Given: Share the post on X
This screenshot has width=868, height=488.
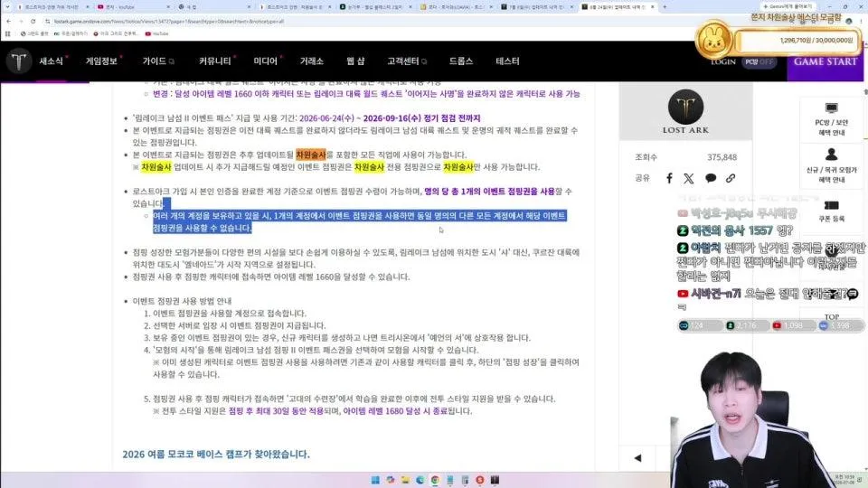Looking at the screenshot, I should point(689,178).
